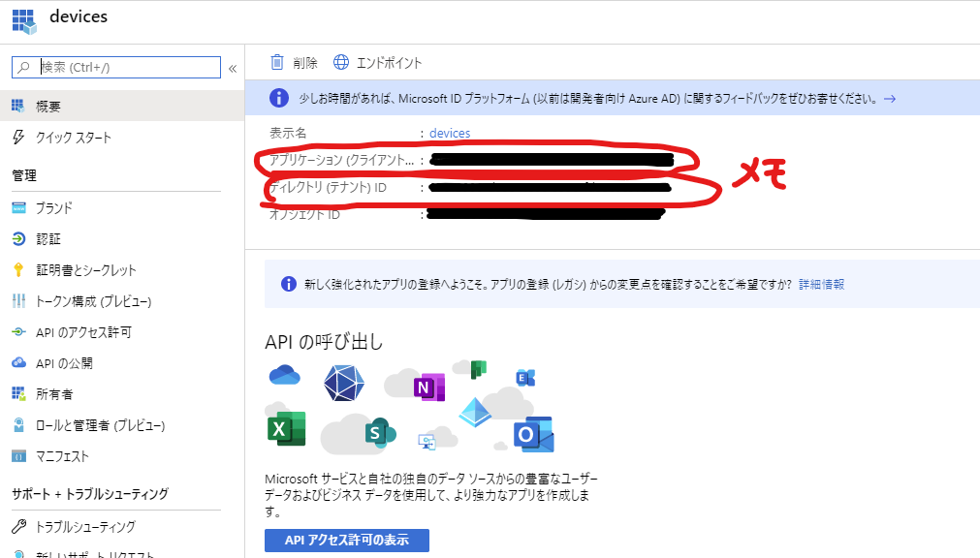Click the welcome notice info icon

pyautogui.click(x=288, y=284)
